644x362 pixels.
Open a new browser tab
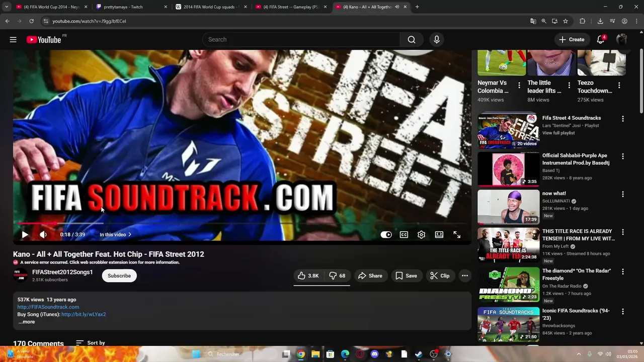pyautogui.click(x=417, y=7)
